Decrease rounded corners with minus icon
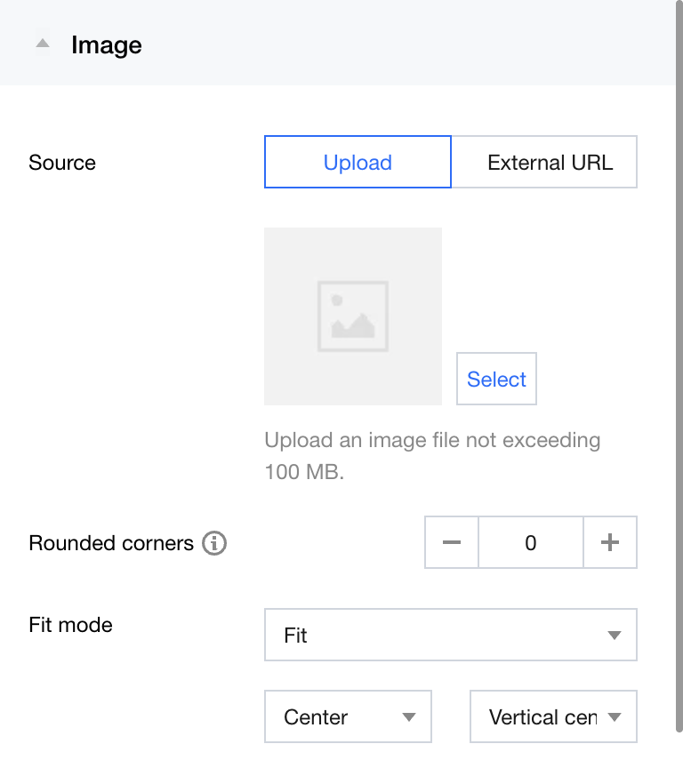 coord(452,542)
